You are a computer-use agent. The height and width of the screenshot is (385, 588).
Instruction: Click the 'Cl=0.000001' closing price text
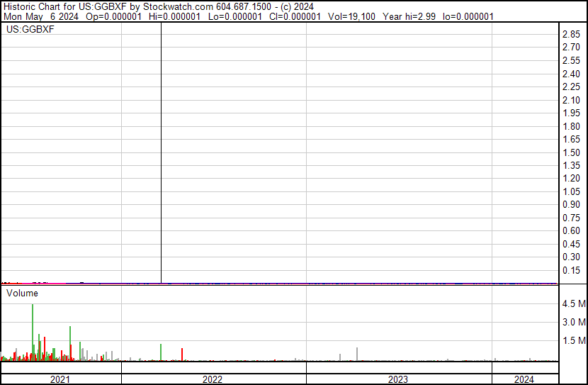click(295, 16)
